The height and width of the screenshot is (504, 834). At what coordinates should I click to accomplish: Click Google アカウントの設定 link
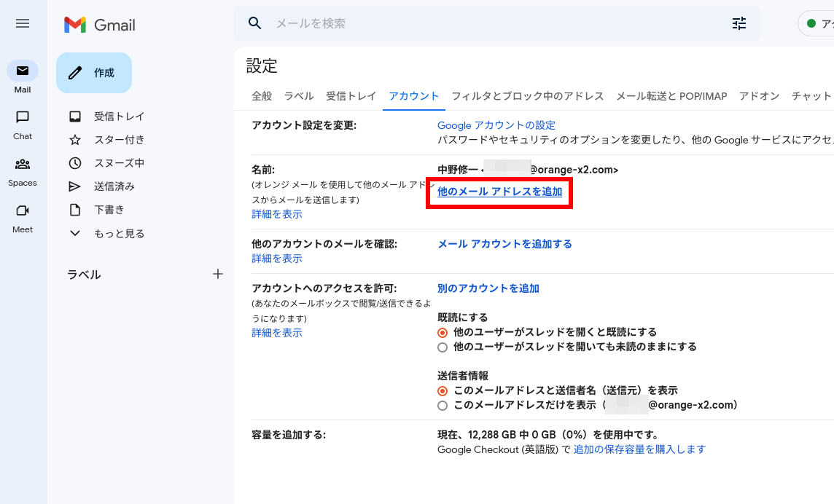tap(496, 125)
